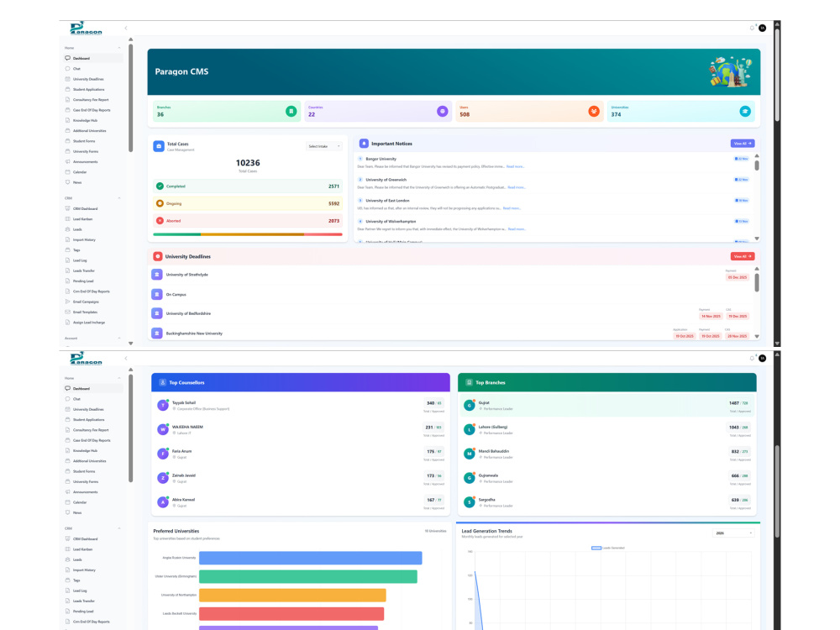Collapse CRM section chevron in upper sidebar
Viewport: 840px width, 630px height.
click(x=119, y=198)
